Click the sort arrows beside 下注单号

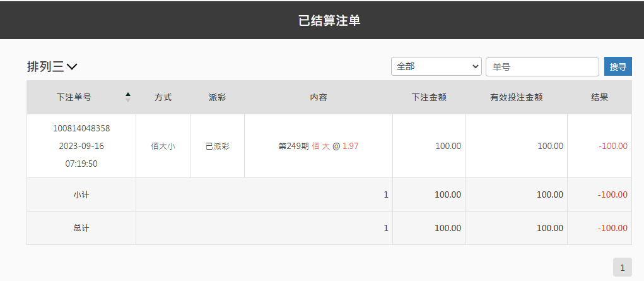coord(128,97)
